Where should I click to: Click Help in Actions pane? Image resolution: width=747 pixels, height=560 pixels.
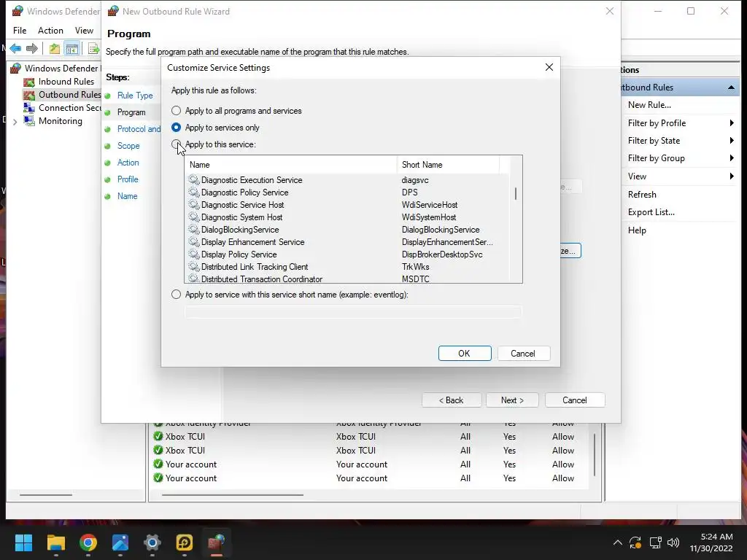coord(637,230)
